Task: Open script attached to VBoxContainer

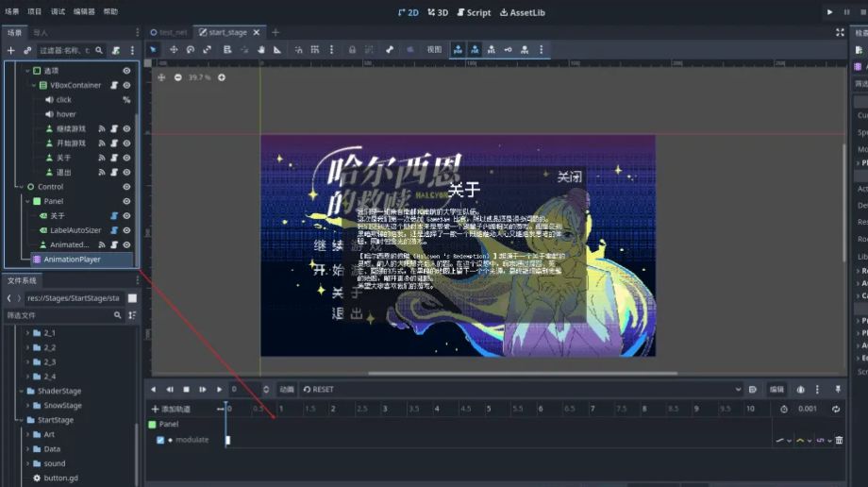Action: pos(114,85)
